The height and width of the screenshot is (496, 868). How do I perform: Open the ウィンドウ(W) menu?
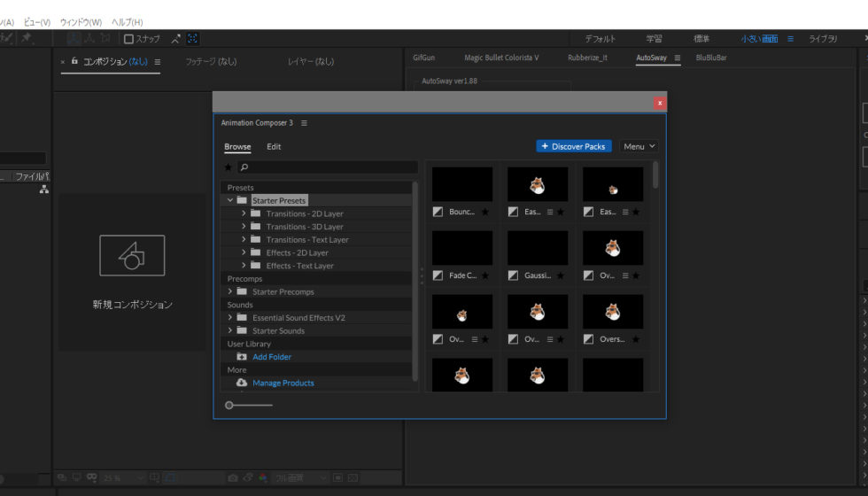[81, 21]
